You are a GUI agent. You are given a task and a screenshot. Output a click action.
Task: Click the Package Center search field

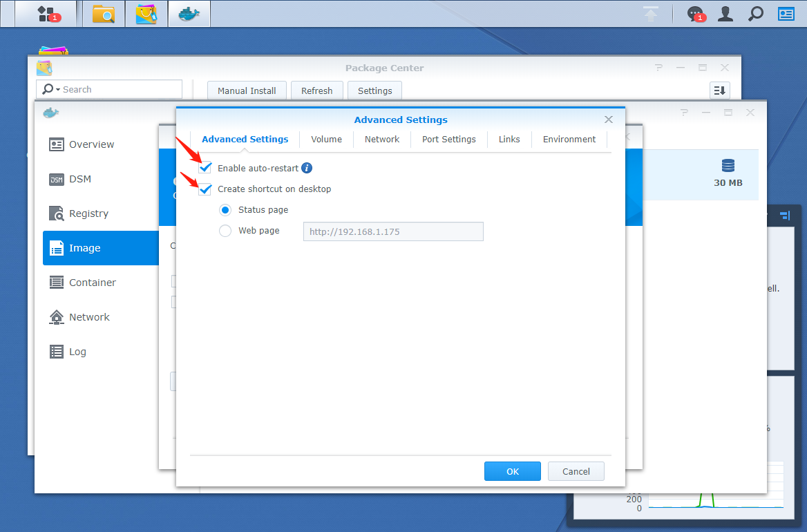pos(109,89)
